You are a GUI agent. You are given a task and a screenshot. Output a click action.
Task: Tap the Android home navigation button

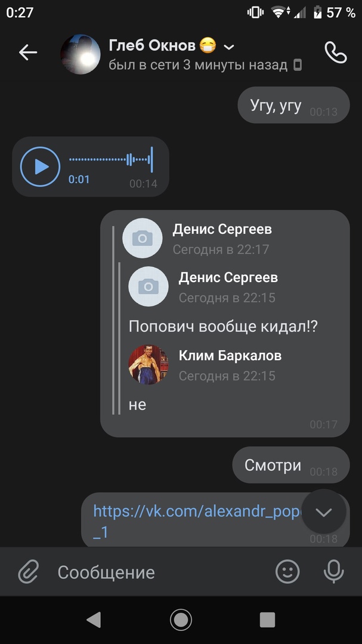point(181,620)
